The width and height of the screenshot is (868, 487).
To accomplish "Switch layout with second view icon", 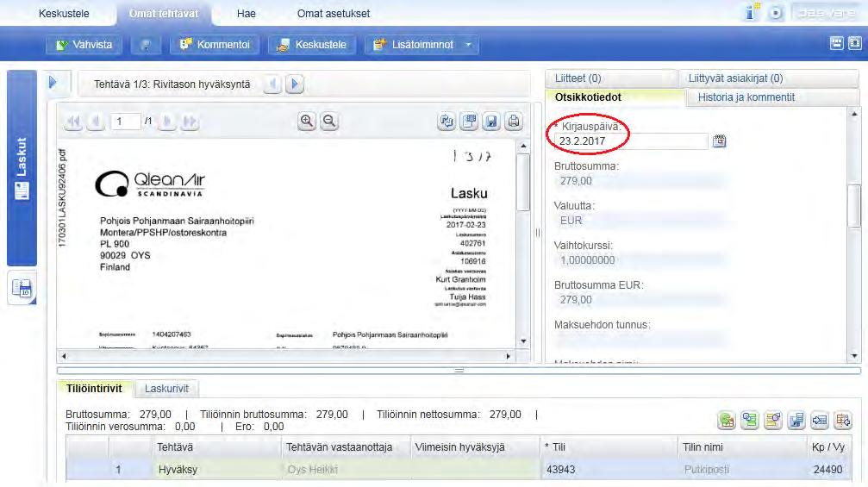I will (x=855, y=43).
